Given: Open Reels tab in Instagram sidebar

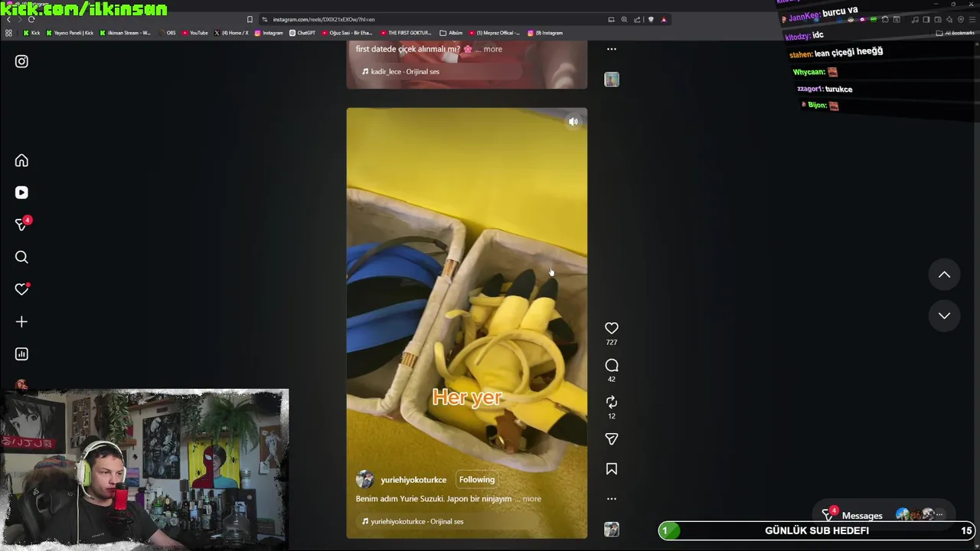Looking at the screenshot, I should [21, 193].
